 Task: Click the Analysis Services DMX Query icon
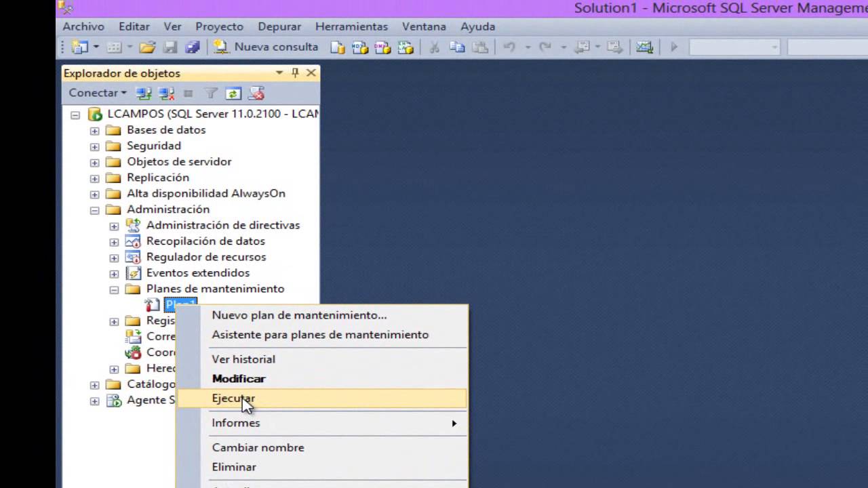pos(383,47)
